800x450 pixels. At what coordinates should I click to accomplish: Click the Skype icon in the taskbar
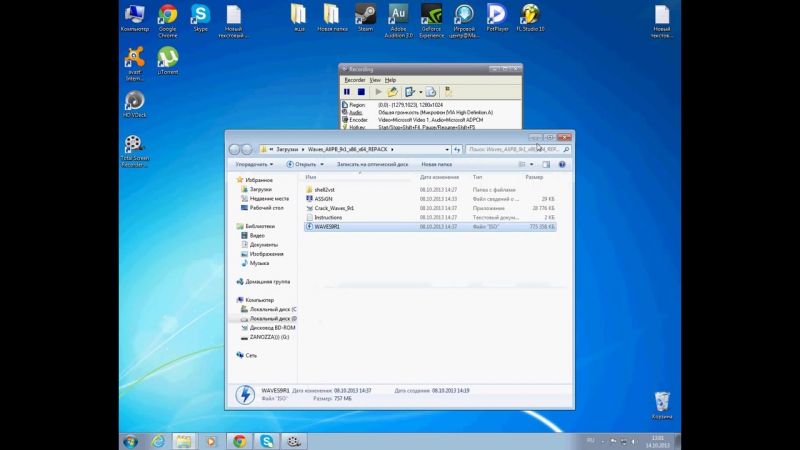pyautogui.click(x=267, y=441)
